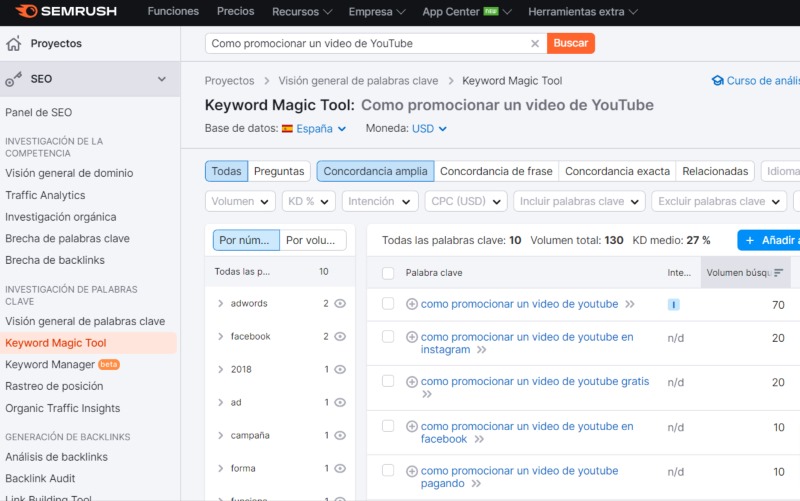Open the Recursos top menu

click(302, 11)
